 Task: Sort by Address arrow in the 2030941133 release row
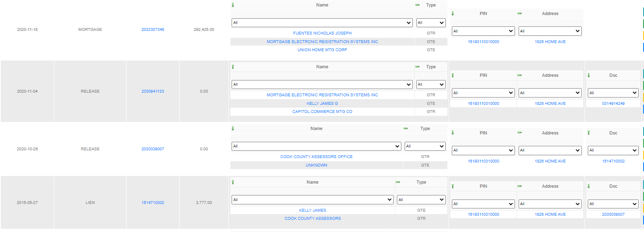(x=519, y=76)
